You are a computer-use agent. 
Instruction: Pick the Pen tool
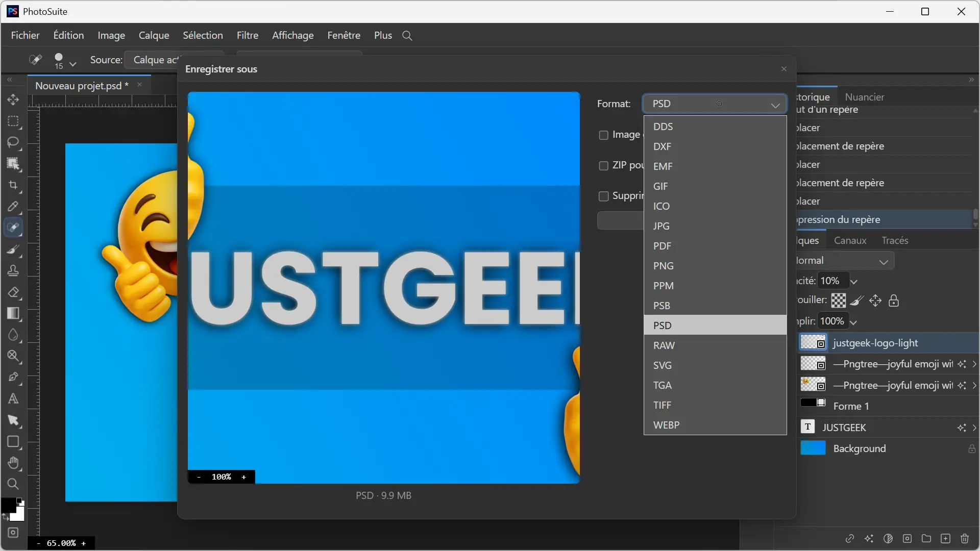pos(13,378)
